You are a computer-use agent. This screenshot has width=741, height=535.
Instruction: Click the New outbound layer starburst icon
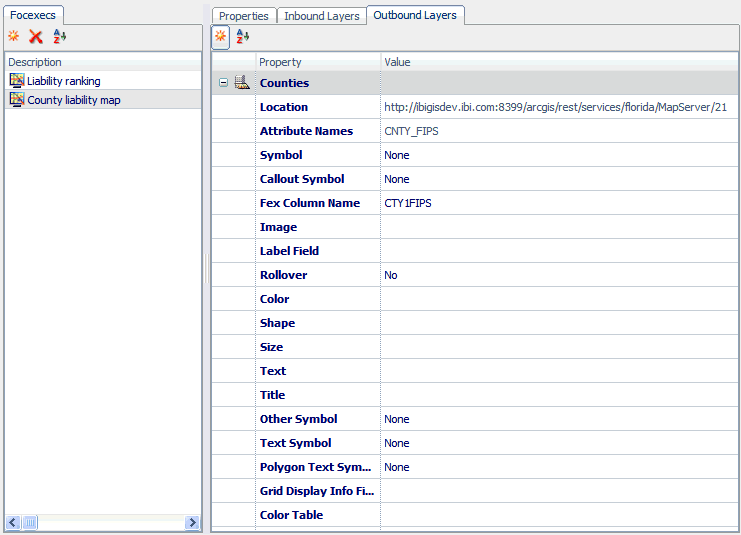[x=221, y=36]
